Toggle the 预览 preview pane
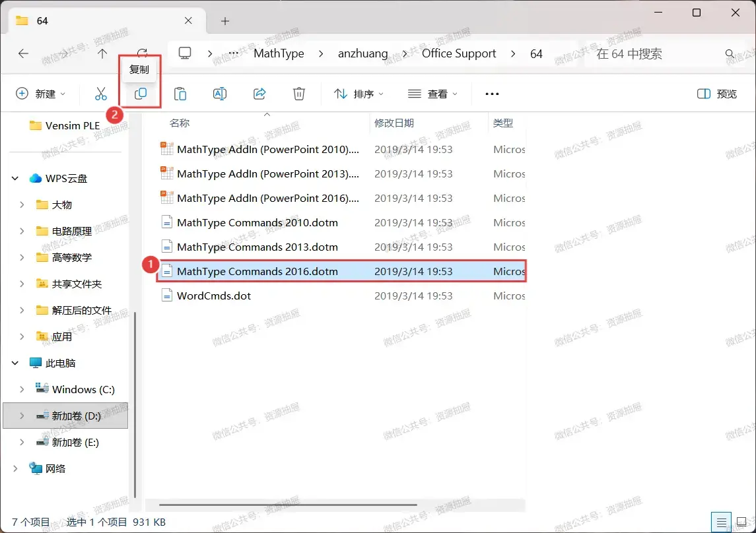Viewport: 756px width, 533px height. pyautogui.click(x=717, y=94)
